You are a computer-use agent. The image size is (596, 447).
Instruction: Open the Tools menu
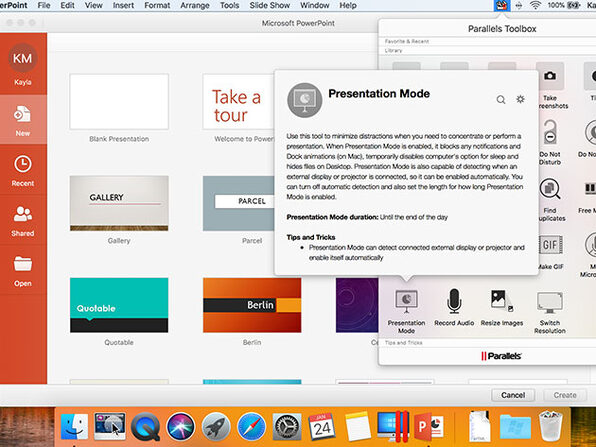click(229, 5)
